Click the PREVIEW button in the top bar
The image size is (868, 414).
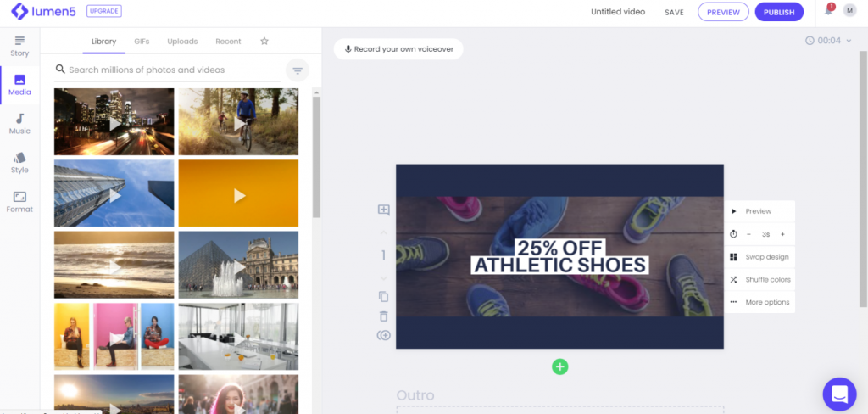pyautogui.click(x=724, y=12)
